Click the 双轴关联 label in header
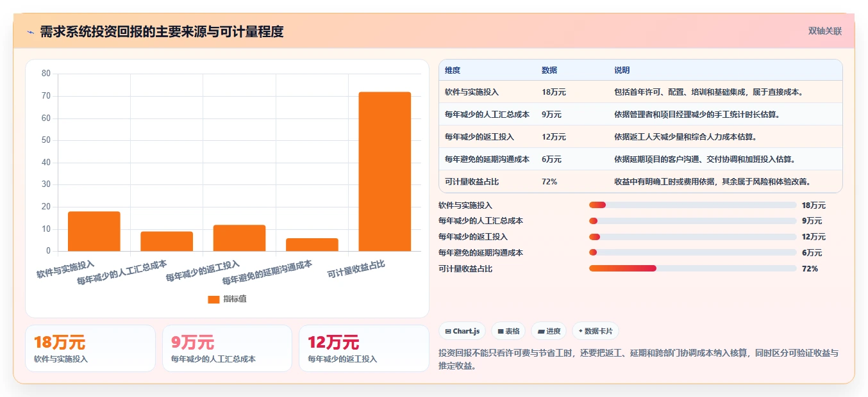The width and height of the screenshot is (868, 397). pyautogui.click(x=824, y=31)
